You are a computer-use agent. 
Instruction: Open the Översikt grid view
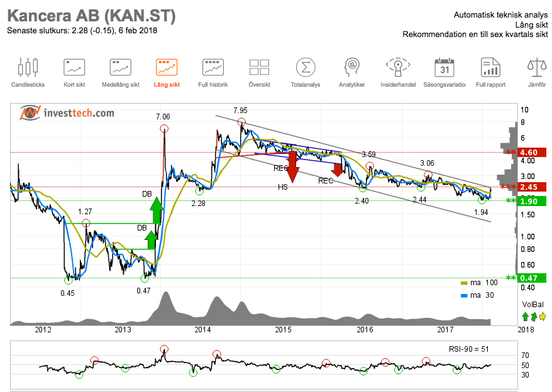click(259, 72)
